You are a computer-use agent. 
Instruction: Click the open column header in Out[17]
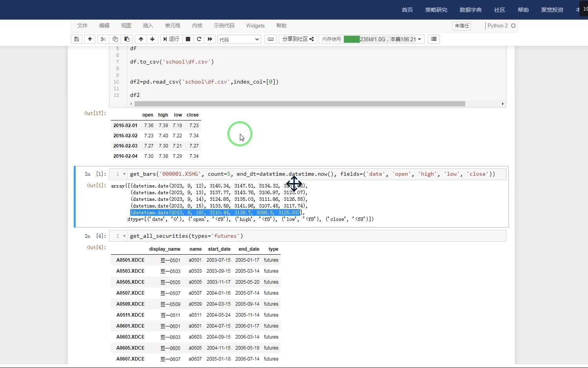click(148, 115)
